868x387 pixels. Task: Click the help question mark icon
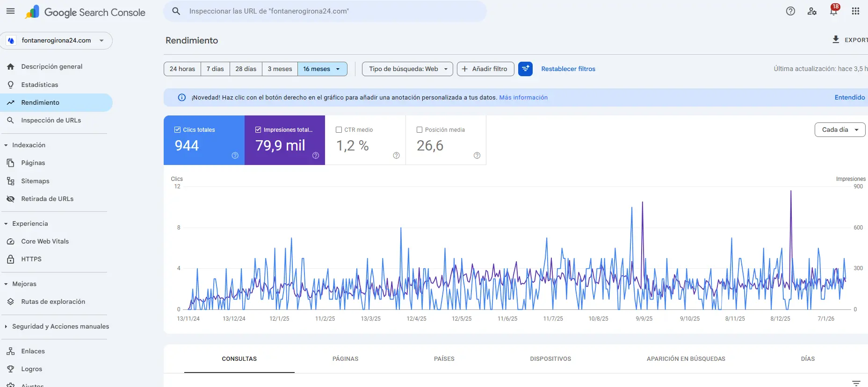click(790, 11)
